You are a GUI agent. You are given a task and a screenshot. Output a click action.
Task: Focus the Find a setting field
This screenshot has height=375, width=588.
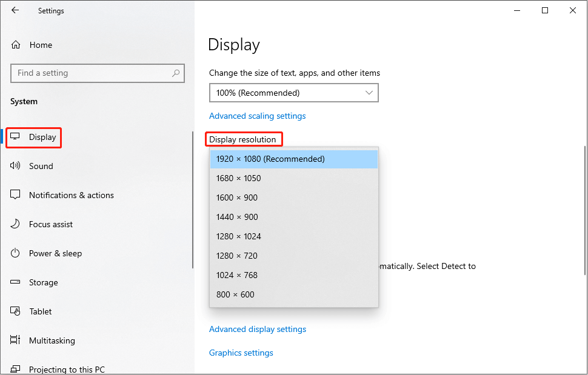click(98, 73)
